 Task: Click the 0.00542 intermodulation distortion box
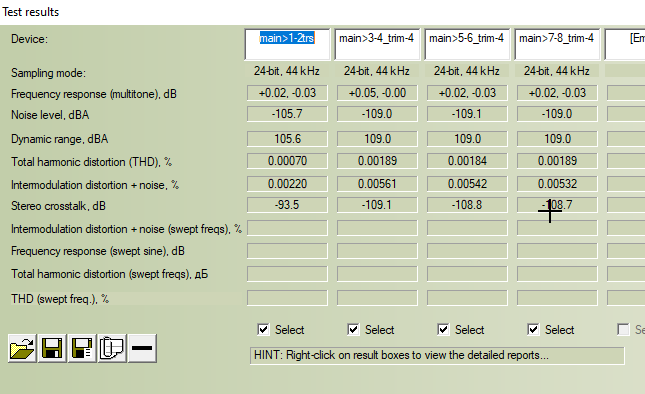point(467,184)
